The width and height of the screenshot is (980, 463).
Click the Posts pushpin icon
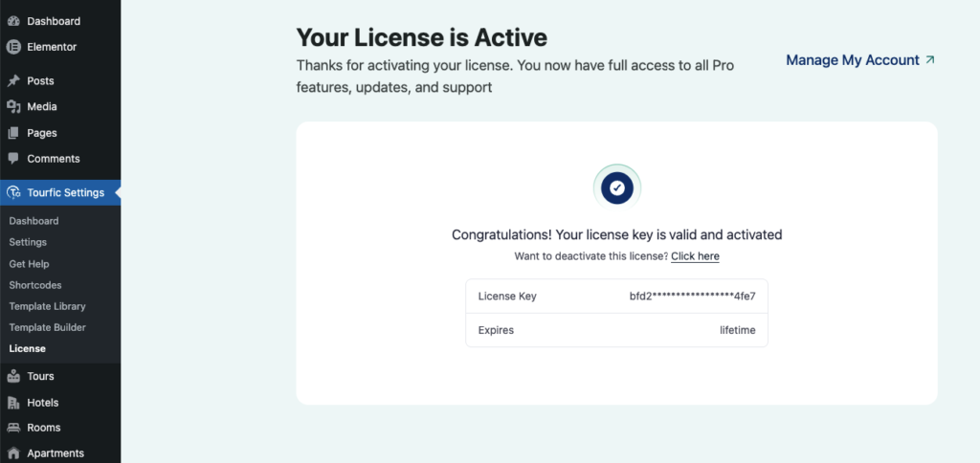[13, 80]
